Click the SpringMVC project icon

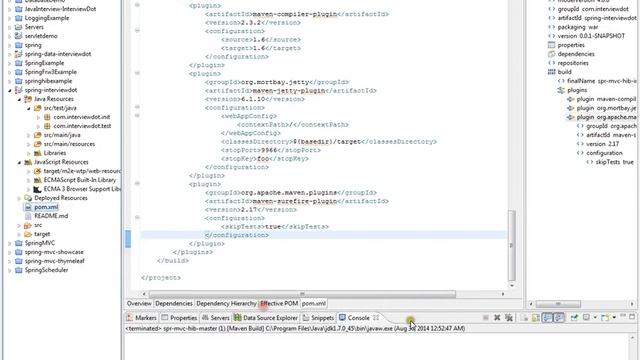pos(18,243)
